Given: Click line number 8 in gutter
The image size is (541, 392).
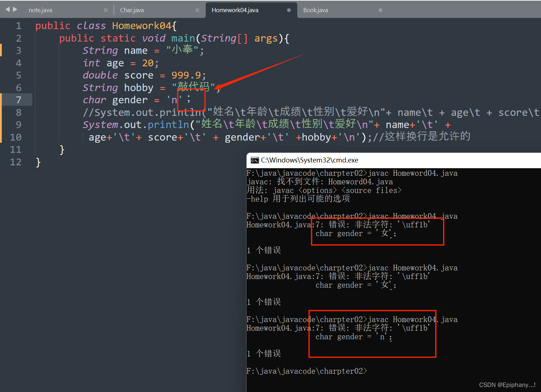Looking at the screenshot, I should click(19, 113).
